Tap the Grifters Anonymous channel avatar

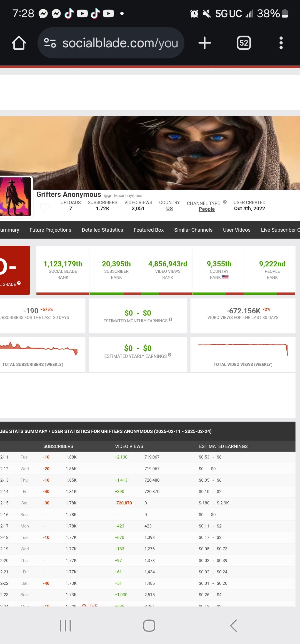[16, 196]
